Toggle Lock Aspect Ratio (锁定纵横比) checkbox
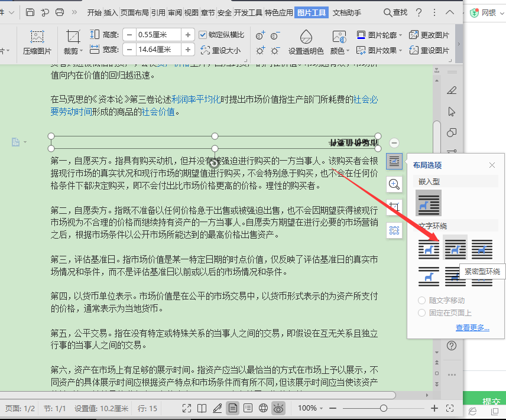 pos(203,34)
